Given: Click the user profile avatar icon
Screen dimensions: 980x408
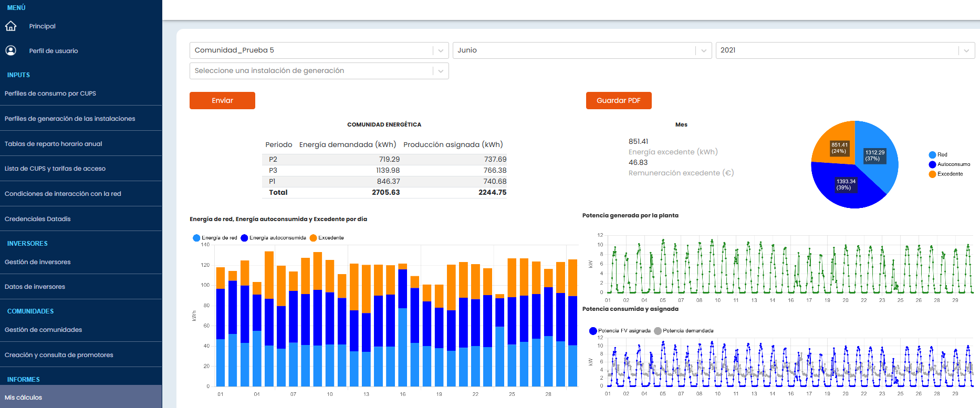Looking at the screenshot, I should [x=11, y=50].
